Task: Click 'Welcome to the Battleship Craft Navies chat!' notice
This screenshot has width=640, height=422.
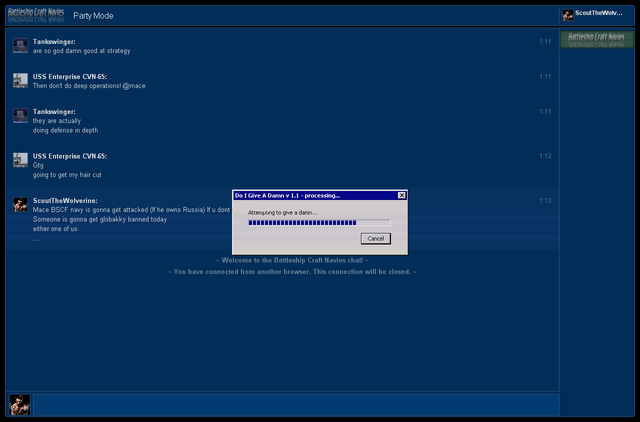Action: 292,260
